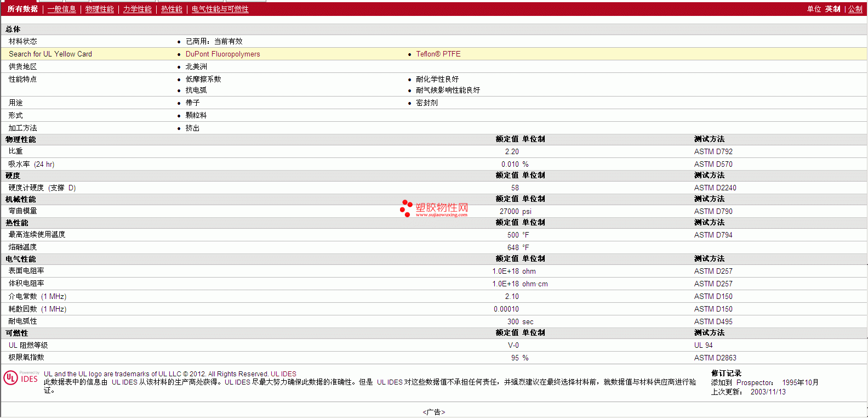Click the 体积电阻率 row label
The width and height of the screenshot is (868, 418).
[x=26, y=284]
